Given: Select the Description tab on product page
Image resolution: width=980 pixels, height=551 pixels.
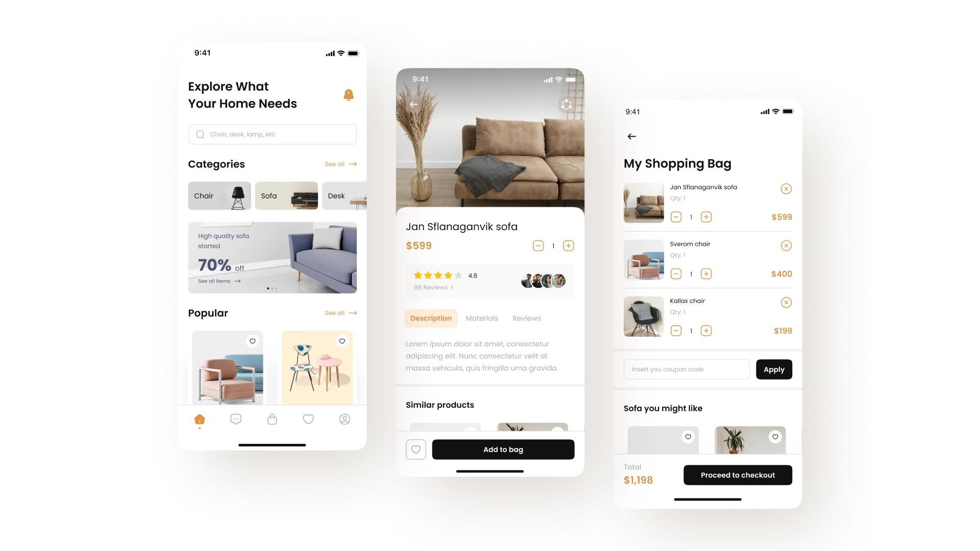Looking at the screenshot, I should (x=430, y=317).
